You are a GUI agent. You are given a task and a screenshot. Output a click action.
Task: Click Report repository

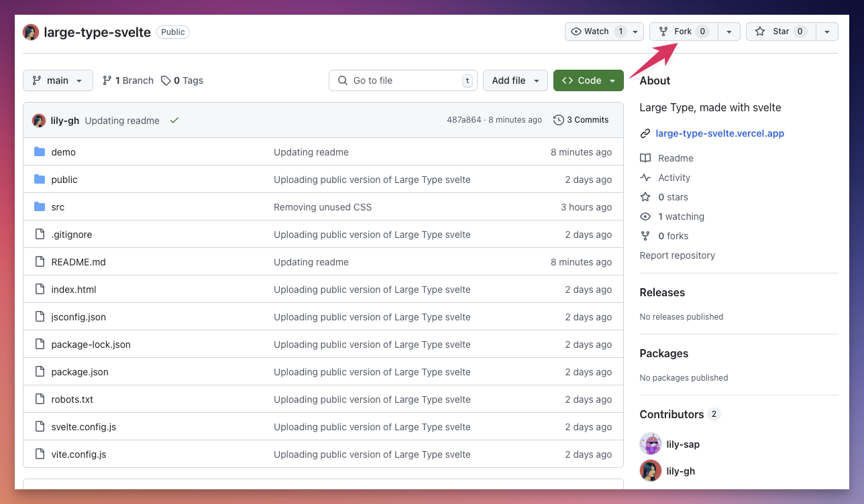[x=678, y=255]
